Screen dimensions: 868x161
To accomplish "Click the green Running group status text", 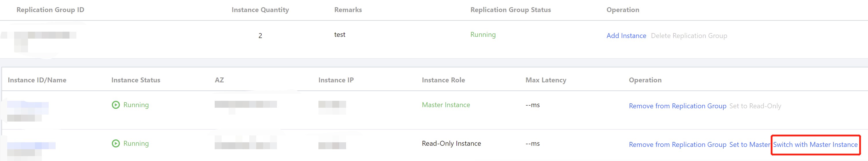I will click(483, 35).
